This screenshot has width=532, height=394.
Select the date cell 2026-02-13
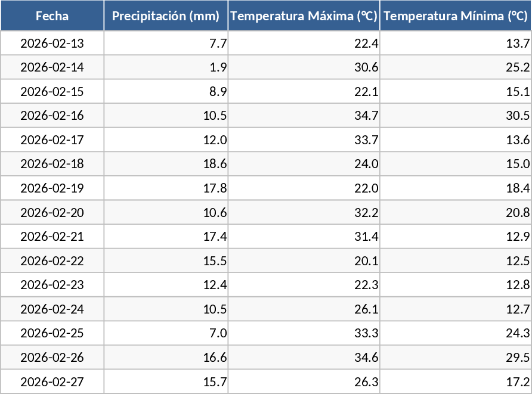[x=52, y=43]
